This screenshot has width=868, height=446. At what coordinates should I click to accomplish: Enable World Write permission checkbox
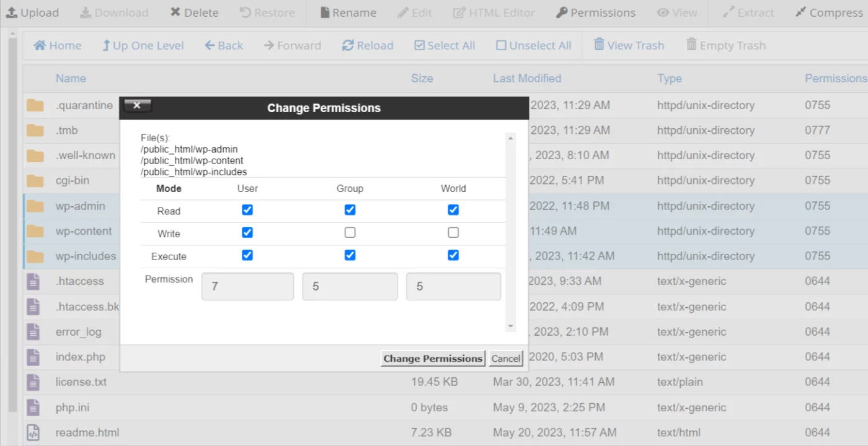pos(453,232)
